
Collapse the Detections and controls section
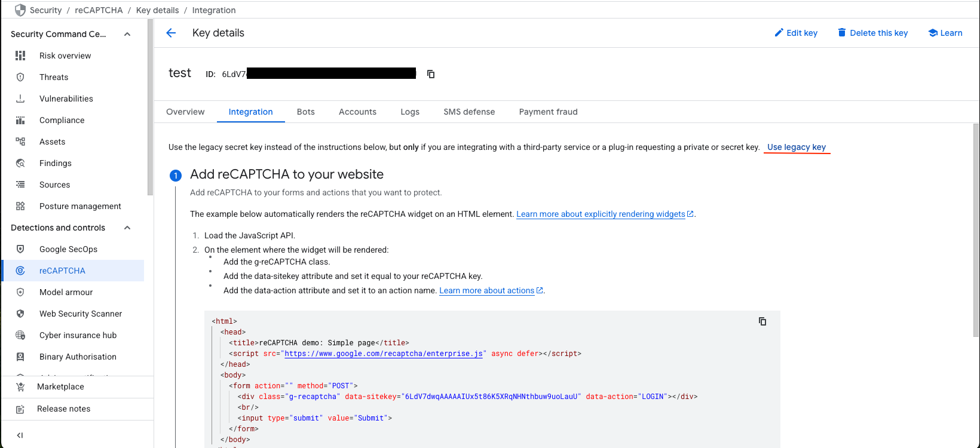click(x=127, y=228)
